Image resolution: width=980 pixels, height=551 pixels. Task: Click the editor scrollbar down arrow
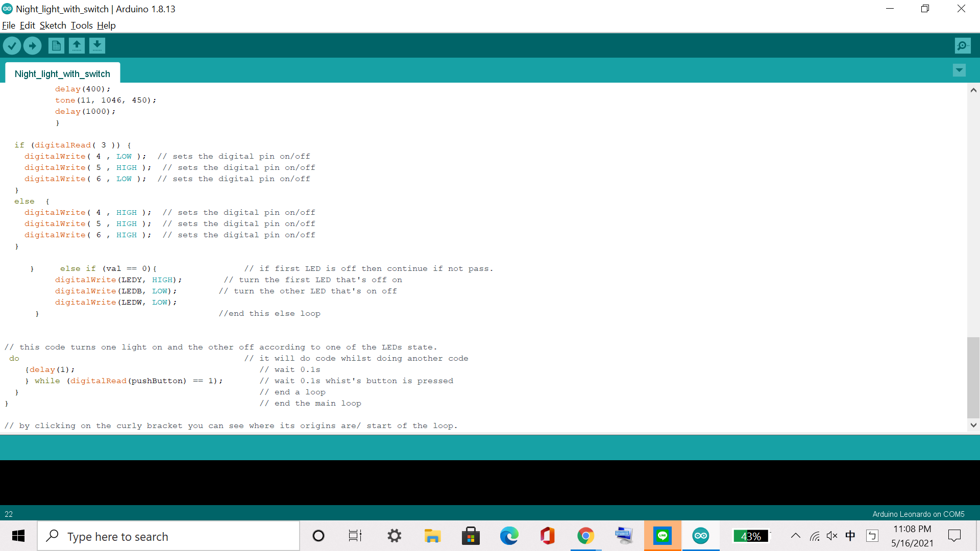[x=973, y=425]
